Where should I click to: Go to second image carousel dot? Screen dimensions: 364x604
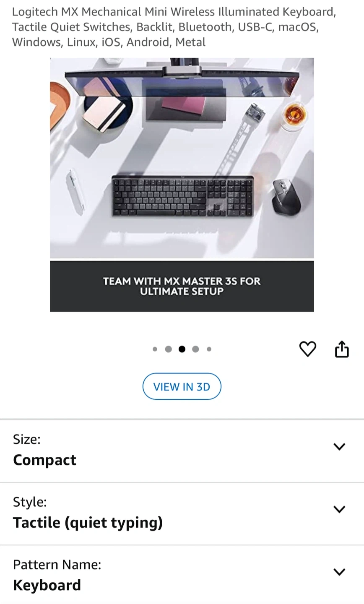[x=169, y=349]
